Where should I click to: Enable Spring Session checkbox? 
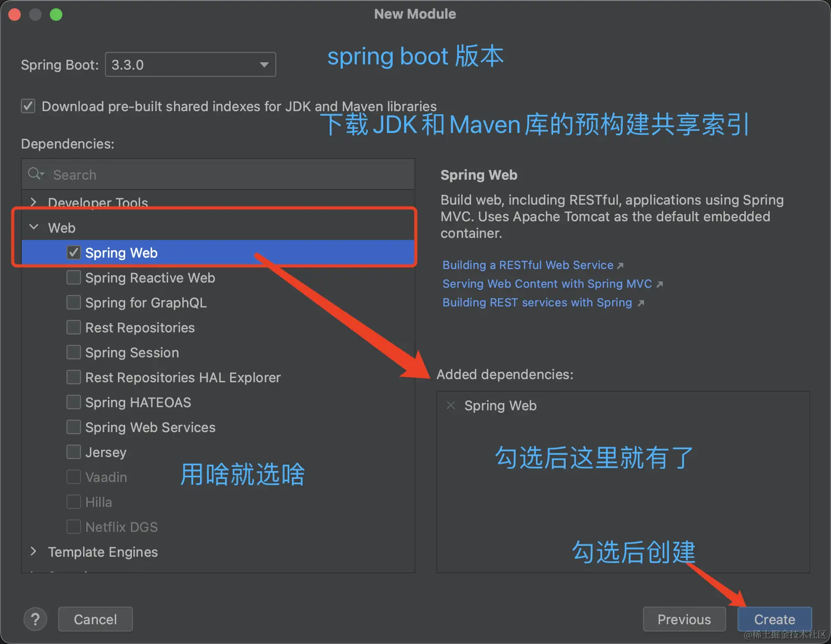(x=74, y=352)
